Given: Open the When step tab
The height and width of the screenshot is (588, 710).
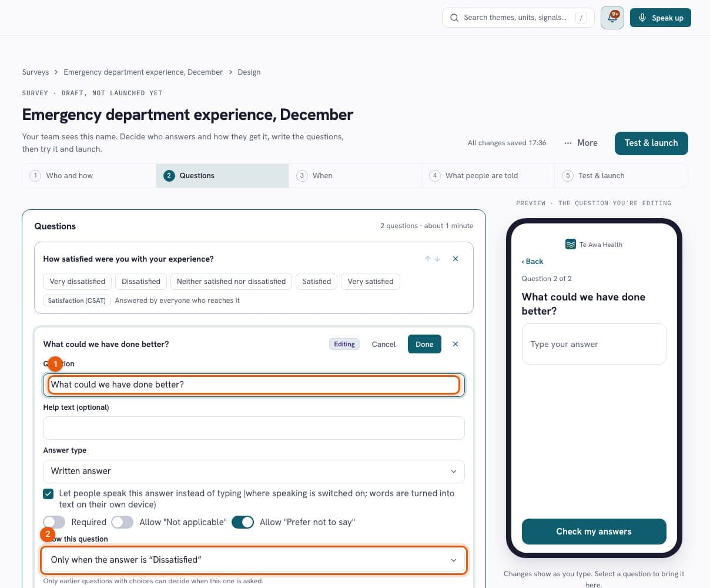Looking at the screenshot, I should pyautogui.click(x=356, y=176).
